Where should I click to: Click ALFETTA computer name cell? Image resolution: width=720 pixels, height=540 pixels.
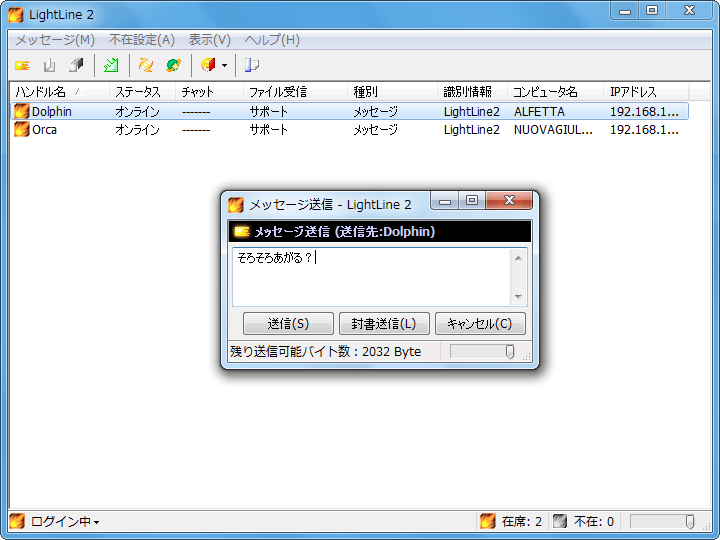point(539,112)
